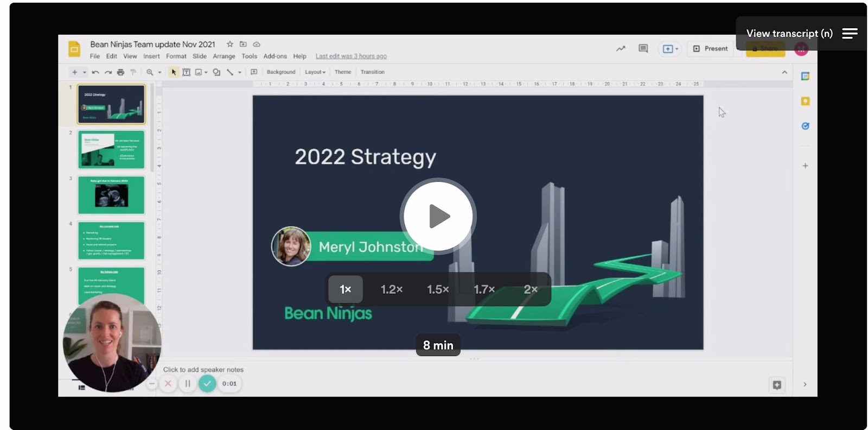Select the line tool
The width and height of the screenshot is (868, 430).
pyautogui.click(x=230, y=72)
